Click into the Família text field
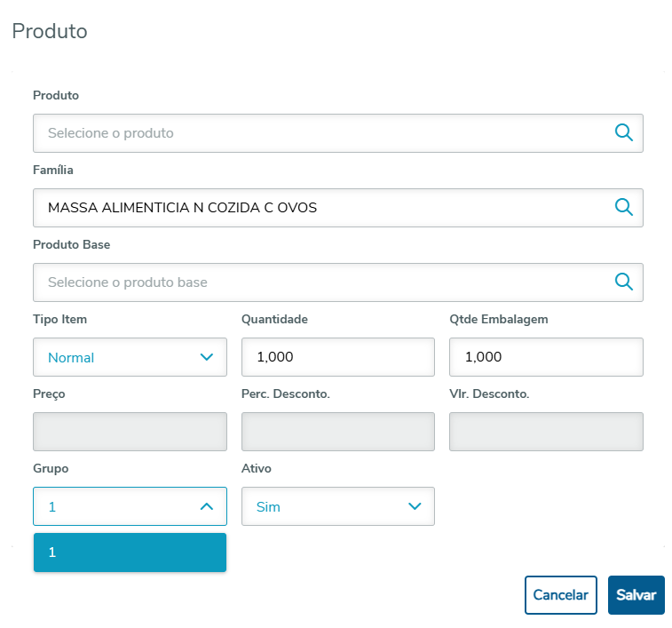The height and width of the screenshot is (628, 672). pyautogui.click(x=320, y=208)
